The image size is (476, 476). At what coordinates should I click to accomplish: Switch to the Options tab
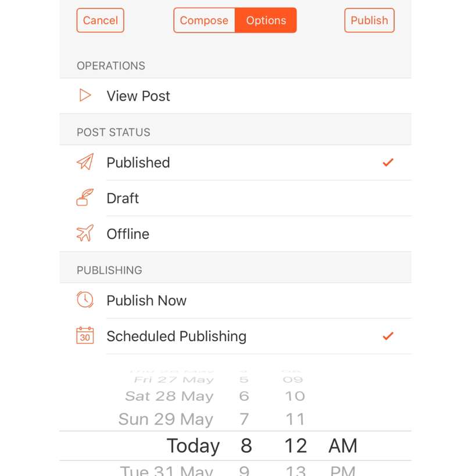coord(266,20)
